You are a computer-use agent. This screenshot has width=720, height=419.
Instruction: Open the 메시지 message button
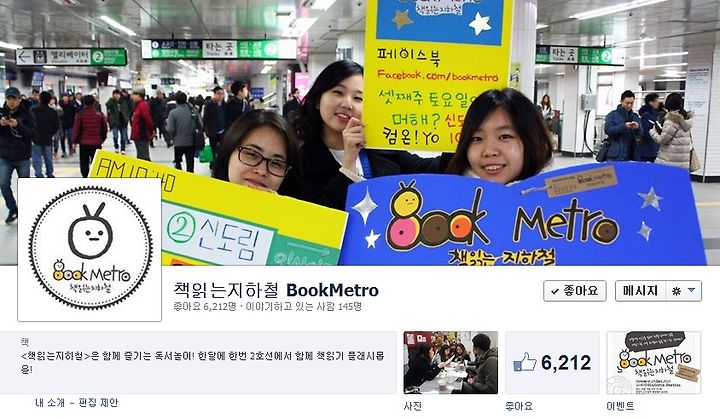tap(640, 291)
